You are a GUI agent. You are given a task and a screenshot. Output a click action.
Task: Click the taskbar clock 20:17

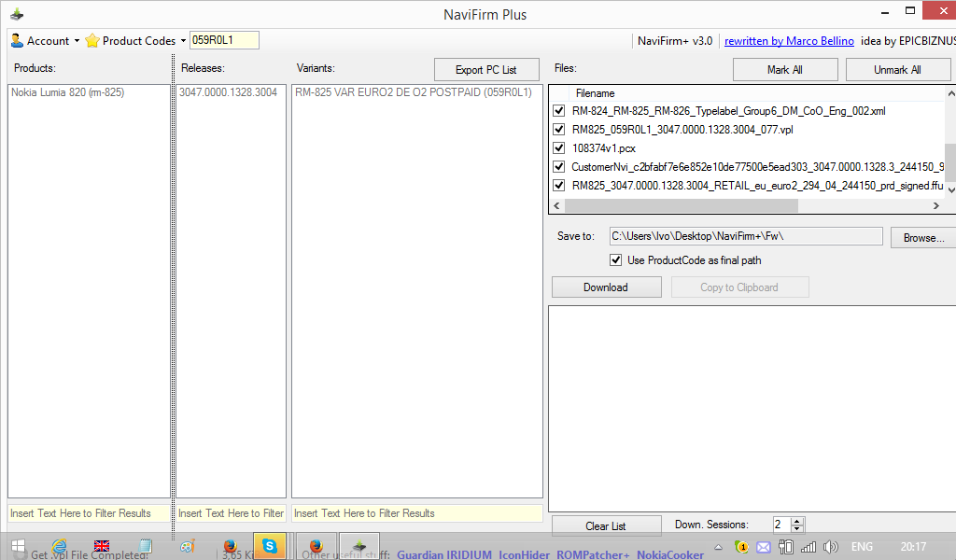[x=913, y=547]
